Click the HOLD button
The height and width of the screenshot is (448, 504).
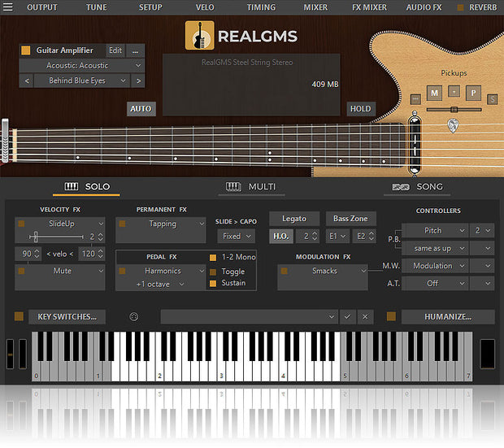point(361,109)
